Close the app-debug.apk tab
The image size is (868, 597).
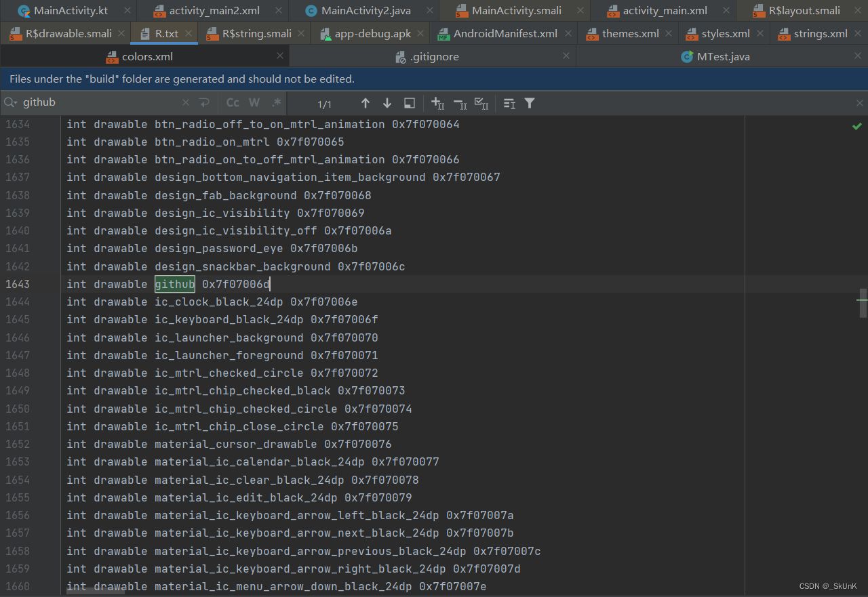[420, 34]
